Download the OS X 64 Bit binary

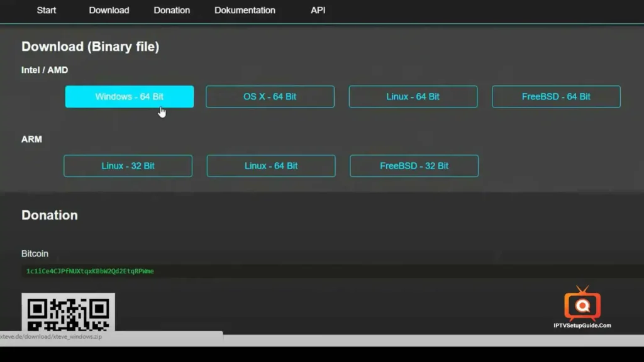click(x=270, y=96)
